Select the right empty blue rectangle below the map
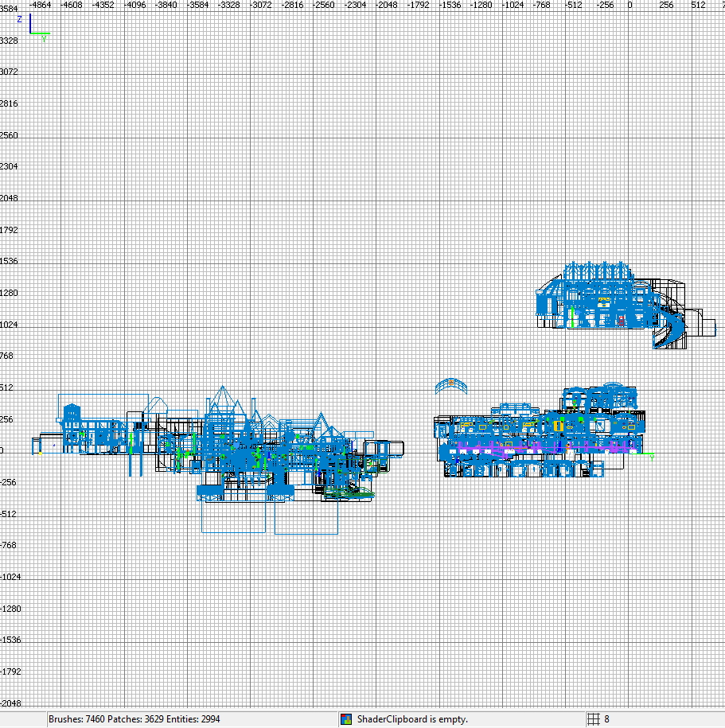This screenshot has height=728, width=725. click(306, 518)
